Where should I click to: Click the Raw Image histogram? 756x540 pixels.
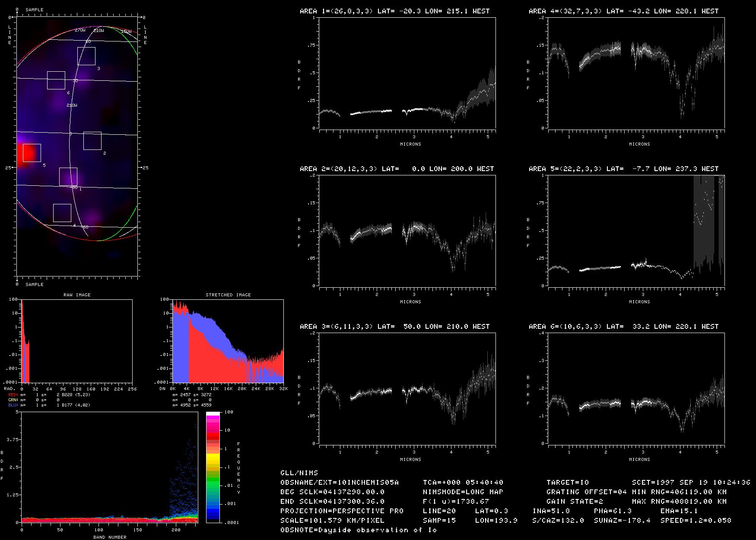pyautogui.click(x=77, y=341)
